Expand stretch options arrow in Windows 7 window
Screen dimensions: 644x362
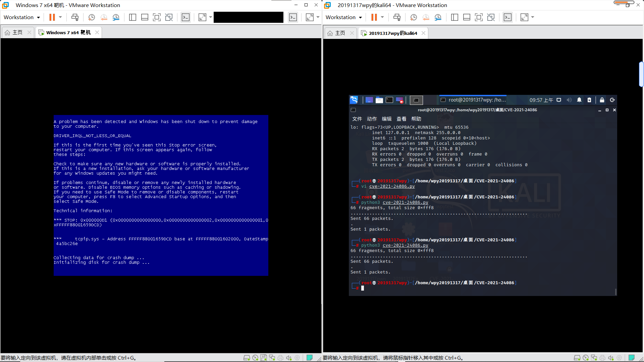click(x=211, y=17)
